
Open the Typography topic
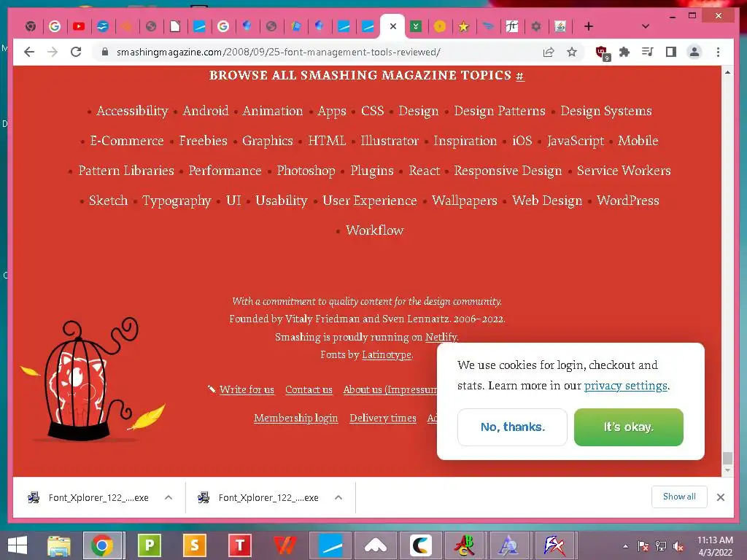(177, 201)
